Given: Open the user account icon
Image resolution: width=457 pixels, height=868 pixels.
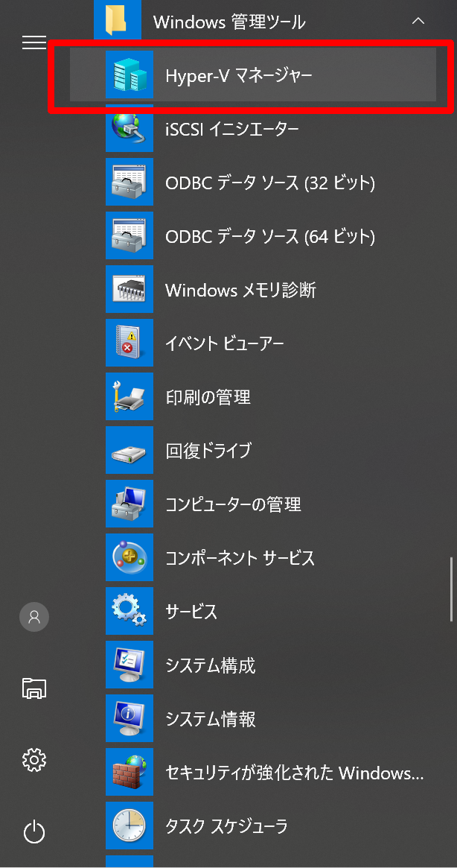Looking at the screenshot, I should click(x=34, y=617).
